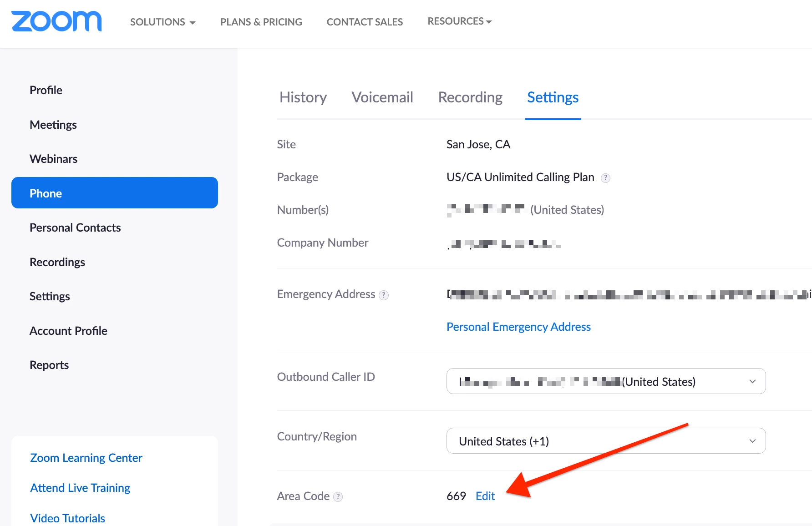The width and height of the screenshot is (812, 526).
Task: Open the Area Code help icon
Action: (x=338, y=497)
